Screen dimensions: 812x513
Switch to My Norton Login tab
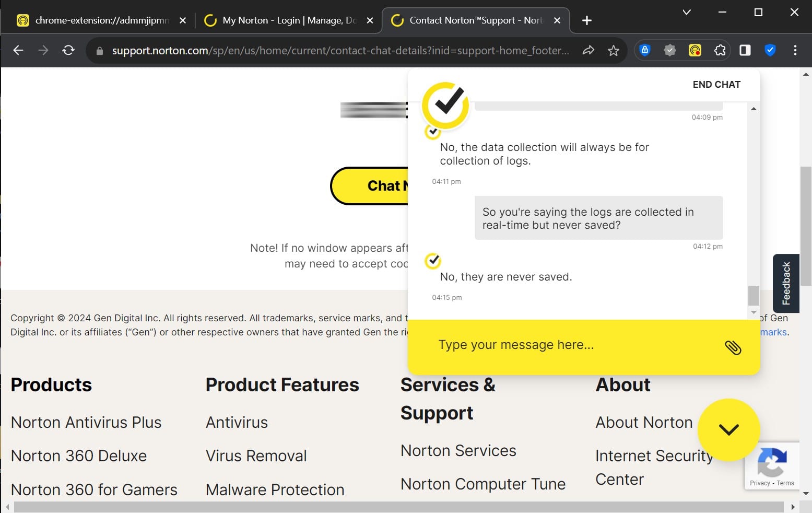(289, 20)
